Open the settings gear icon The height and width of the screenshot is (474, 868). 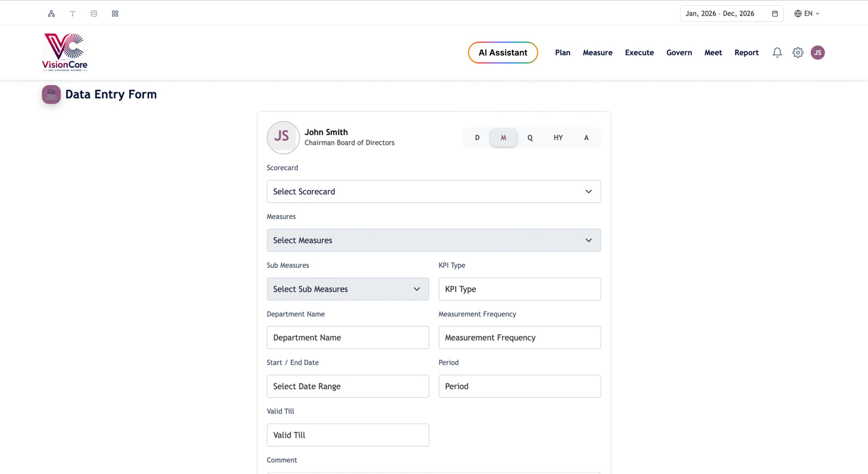coord(798,53)
